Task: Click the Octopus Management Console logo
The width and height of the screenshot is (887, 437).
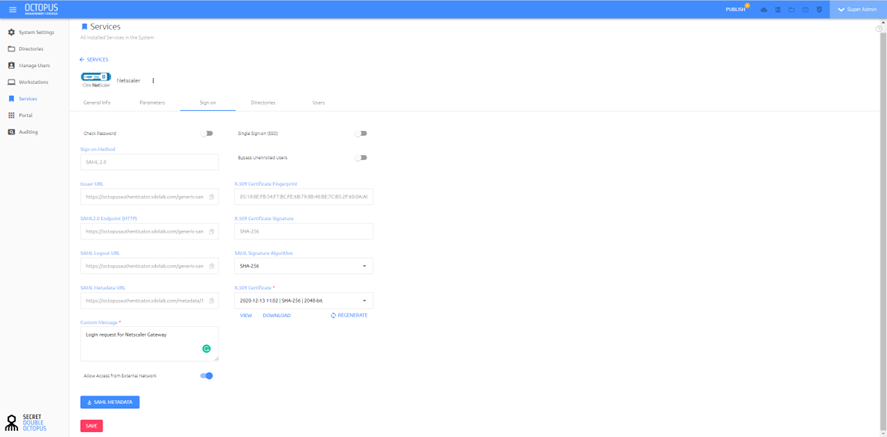Action: click(x=41, y=9)
